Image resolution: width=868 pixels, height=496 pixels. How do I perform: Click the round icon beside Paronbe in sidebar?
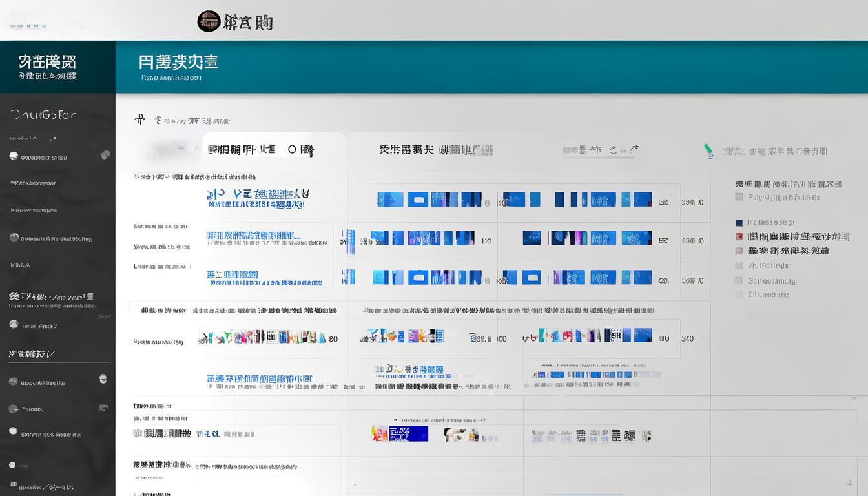(x=13, y=409)
